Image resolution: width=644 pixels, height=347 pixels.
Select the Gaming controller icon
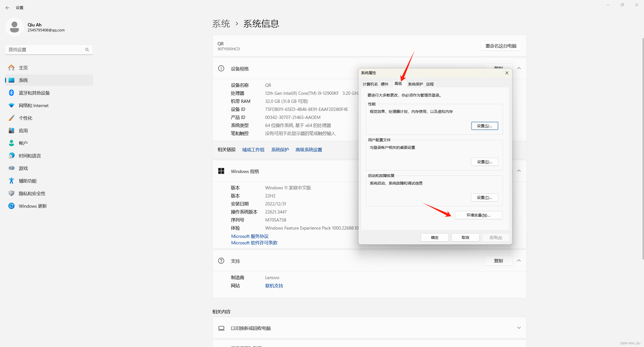[11, 168]
